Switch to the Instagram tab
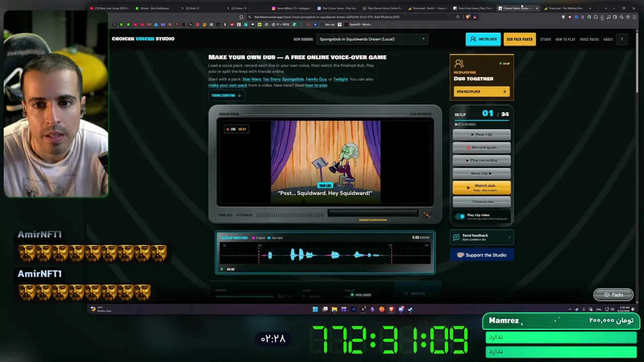The image size is (644, 362). [x=291, y=8]
